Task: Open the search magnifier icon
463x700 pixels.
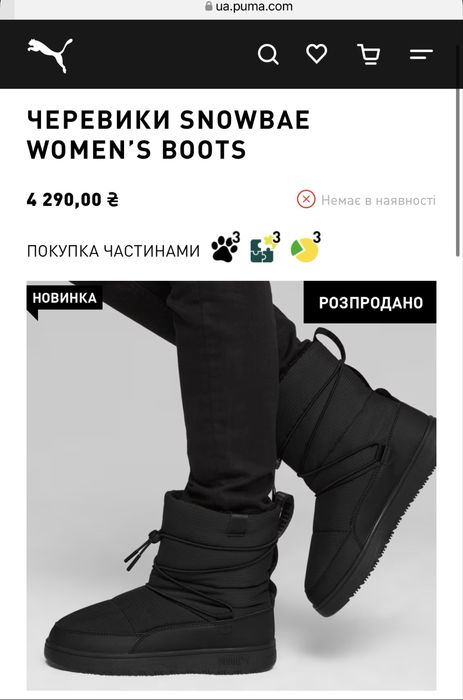Action: click(x=268, y=55)
